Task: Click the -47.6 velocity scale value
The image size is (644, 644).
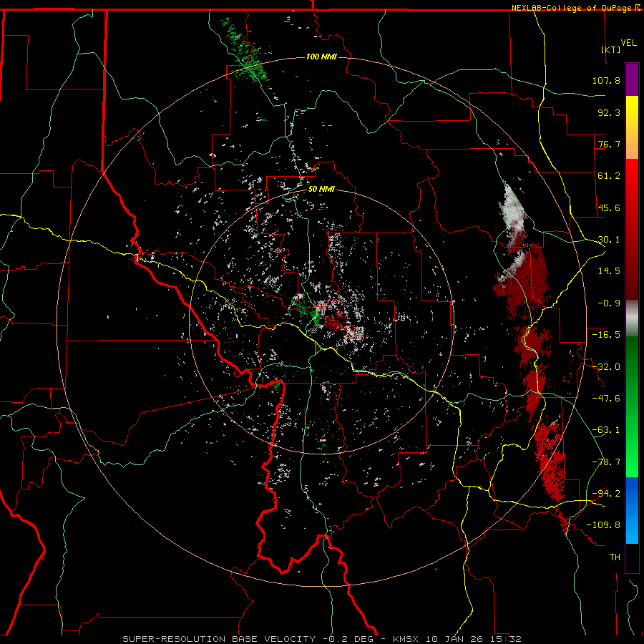Action: click(606, 398)
